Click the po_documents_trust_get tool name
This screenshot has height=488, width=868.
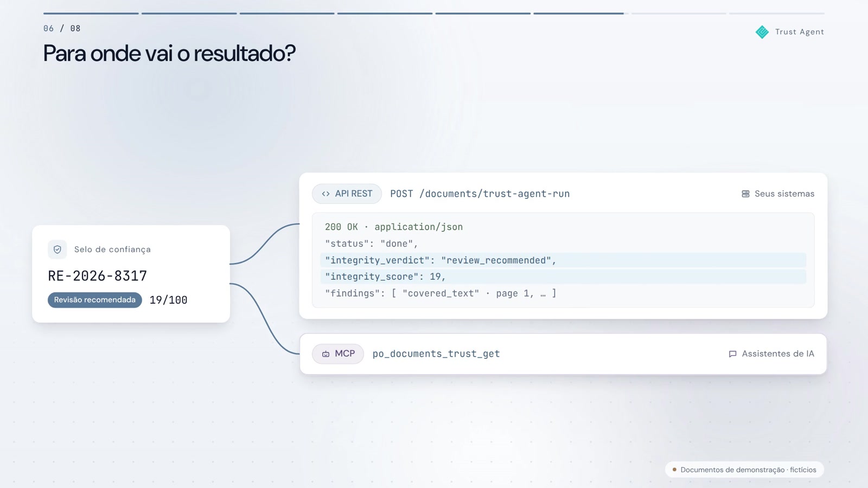[x=436, y=354]
